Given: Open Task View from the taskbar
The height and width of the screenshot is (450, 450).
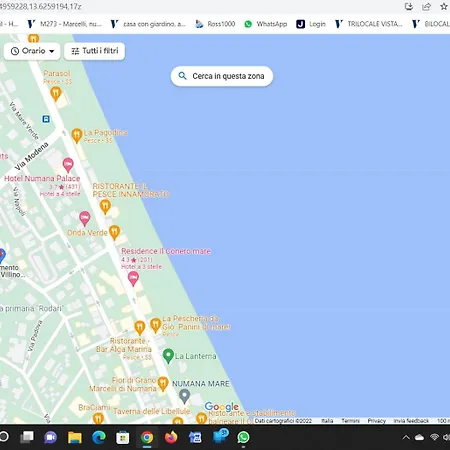Looking at the screenshot, I should pos(27,437).
